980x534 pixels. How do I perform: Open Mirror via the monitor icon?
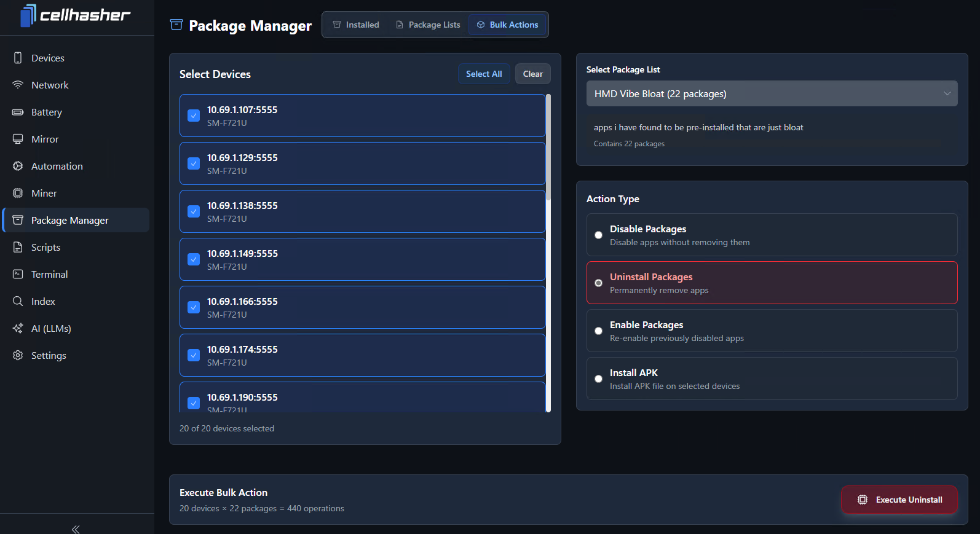pyautogui.click(x=18, y=139)
